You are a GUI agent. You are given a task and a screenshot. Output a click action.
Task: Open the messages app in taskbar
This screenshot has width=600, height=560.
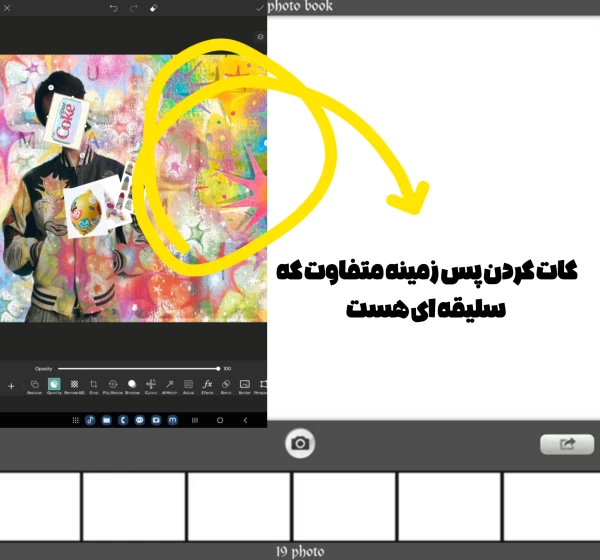[x=140, y=420]
